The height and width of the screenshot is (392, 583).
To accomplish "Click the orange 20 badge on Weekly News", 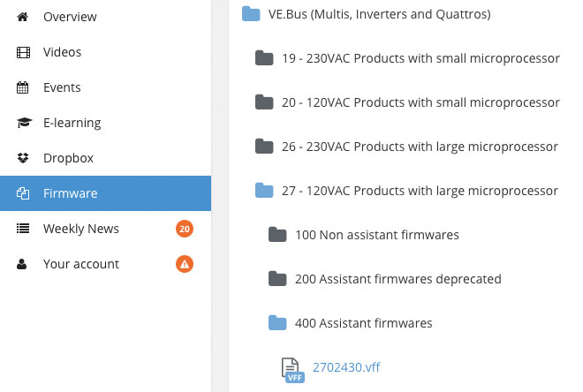I will click(185, 229).
